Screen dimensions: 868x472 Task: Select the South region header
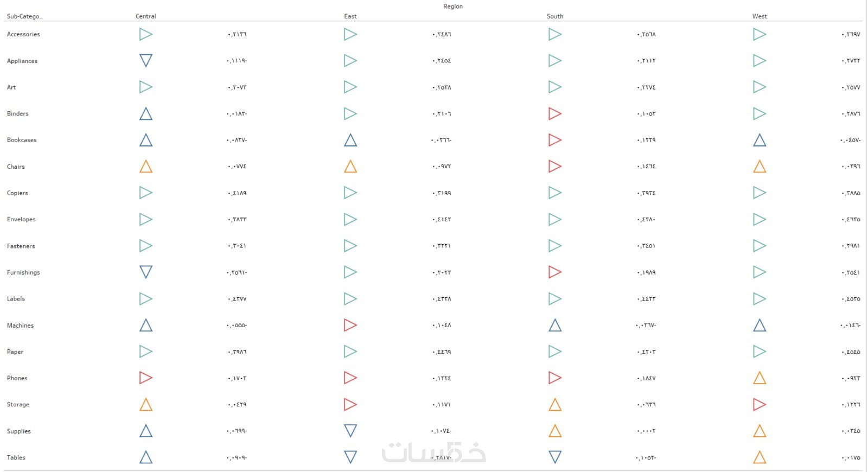[x=555, y=16]
